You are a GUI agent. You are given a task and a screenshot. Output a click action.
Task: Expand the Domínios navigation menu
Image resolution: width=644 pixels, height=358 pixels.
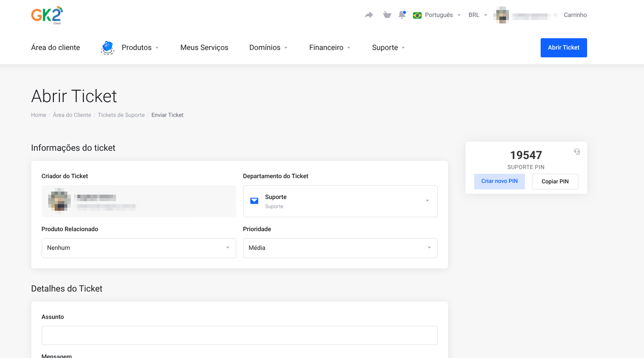(x=268, y=48)
